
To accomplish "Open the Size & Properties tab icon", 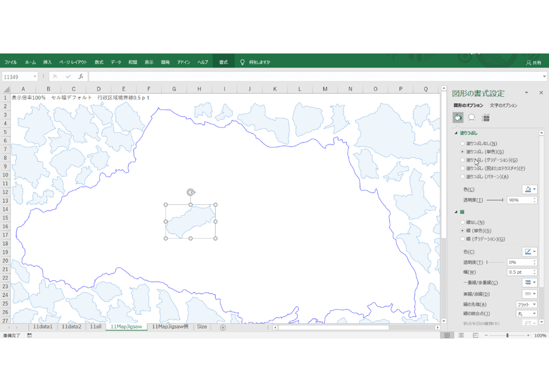I will [x=485, y=118].
